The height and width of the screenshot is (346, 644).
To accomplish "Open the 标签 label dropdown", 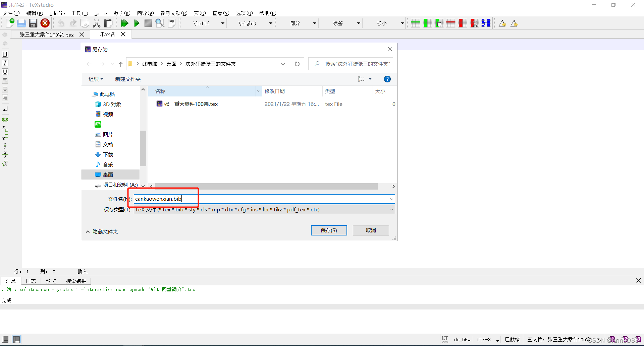I will [x=359, y=23].
